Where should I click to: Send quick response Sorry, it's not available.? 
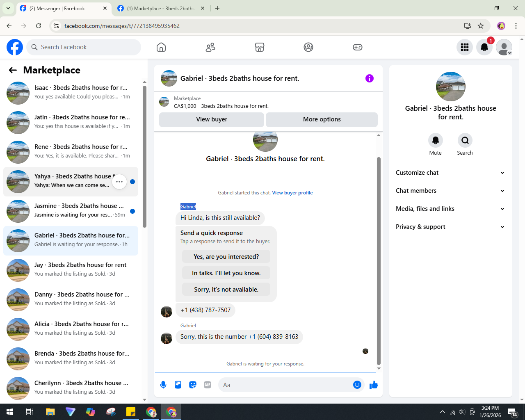pos(226,290)
